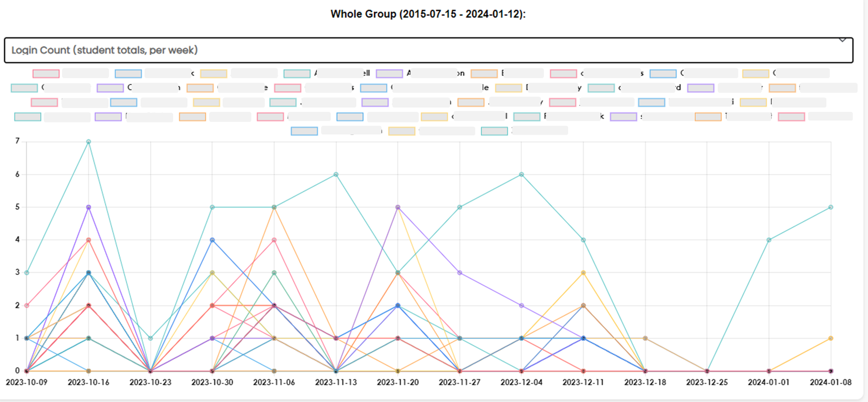The height and width of the screenshot is (402, 868).
Task: Toggle teal legend swatch beside label ending 'ell'
Action: tap(297, 73)
